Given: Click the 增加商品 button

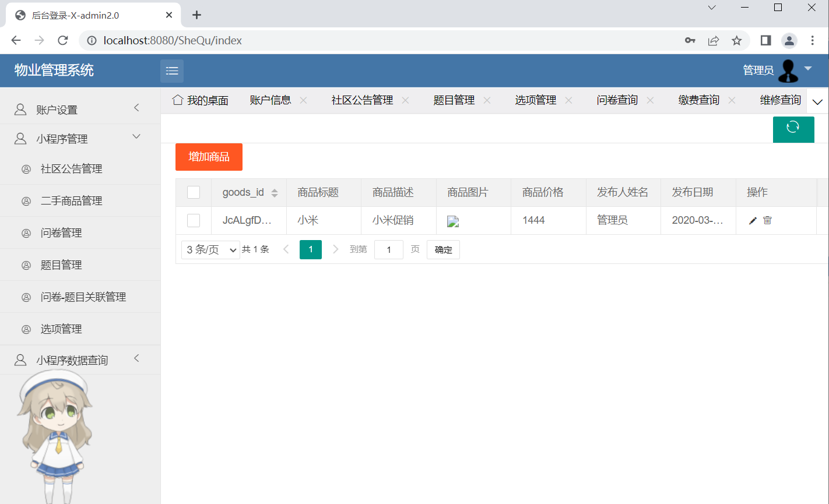Looking at the screenshot, I should click(209, 157).
